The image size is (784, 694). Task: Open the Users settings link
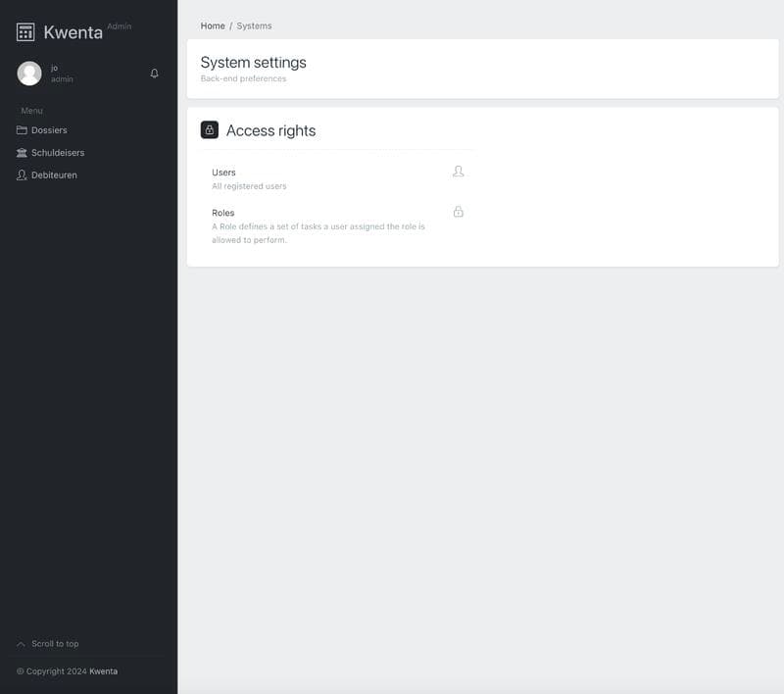coord(223,173)
